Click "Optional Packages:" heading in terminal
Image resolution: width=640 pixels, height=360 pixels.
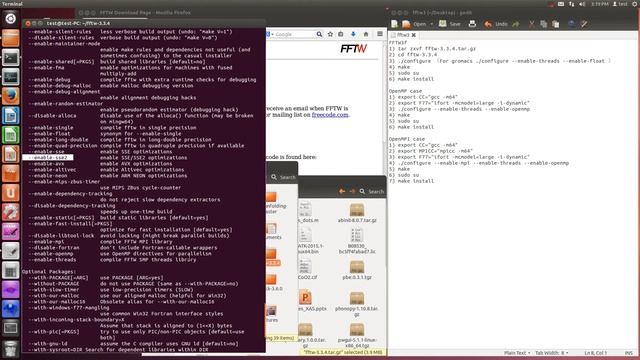(49, 271)
